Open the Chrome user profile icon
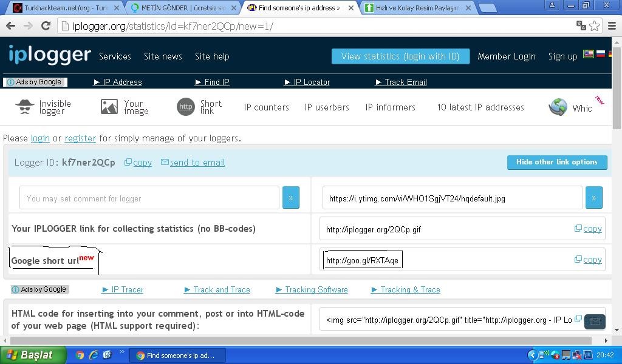The height and width of the screenshot is (364, 622). pyautogui.click(x=552, y=5)
